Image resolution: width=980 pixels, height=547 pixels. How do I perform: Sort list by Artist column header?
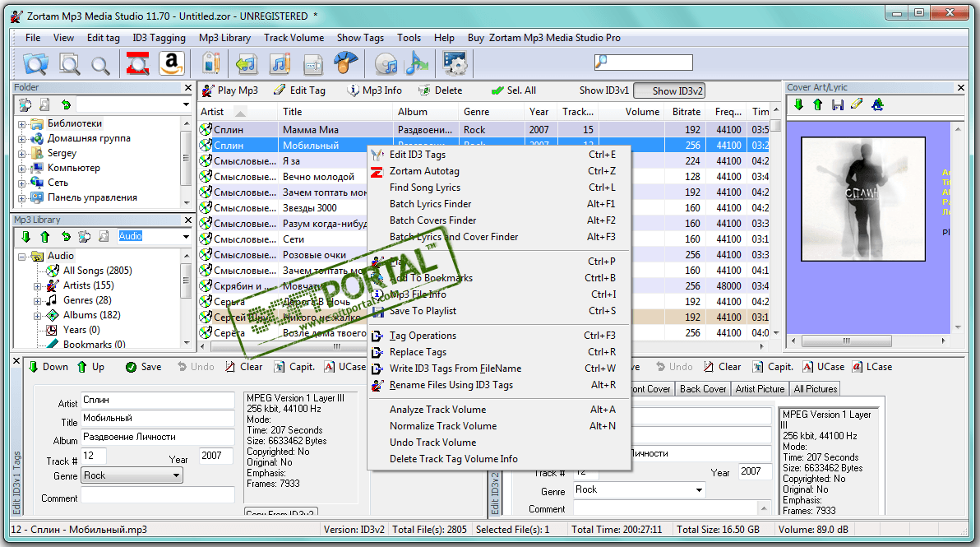[237, 112]
